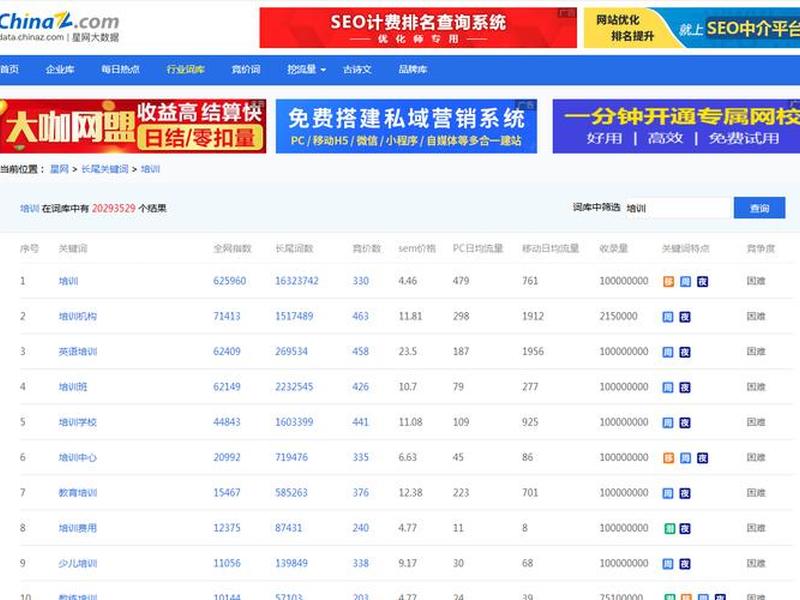Viewport: 800px width, 600px height.
Task: Open 免费搭建私域营销系统 banner ad
Action: (406, 126)
